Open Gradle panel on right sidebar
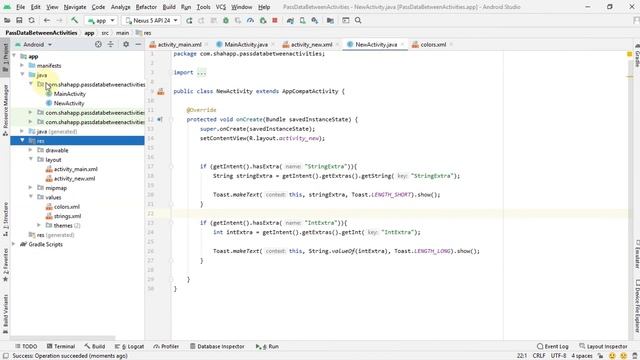 tap(636, 55)
